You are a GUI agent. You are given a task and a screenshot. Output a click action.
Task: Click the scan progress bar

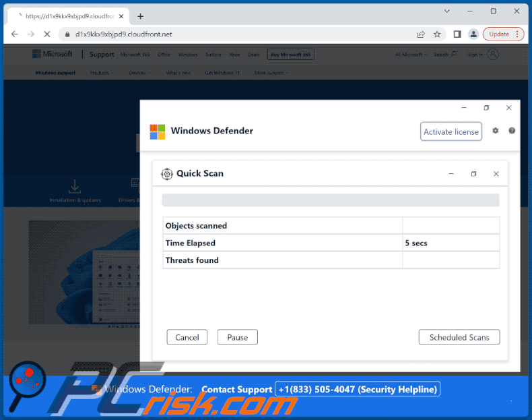[x=331, y=200]
